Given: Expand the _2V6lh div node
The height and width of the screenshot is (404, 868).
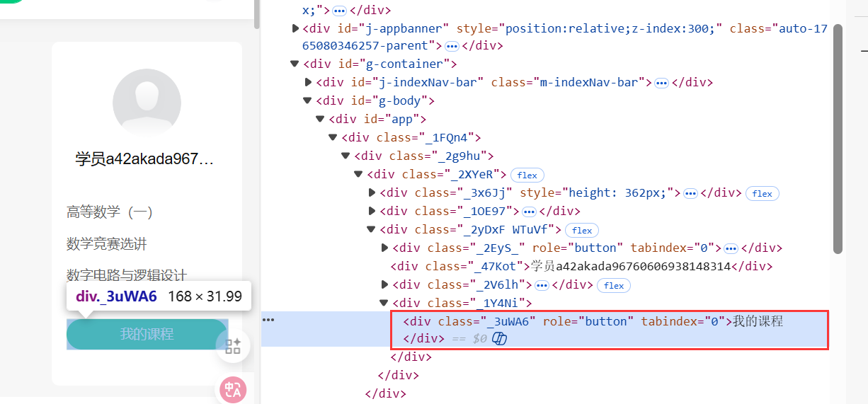Looking at the screenshot, I should pyautogui.click(x=384, y=284).
